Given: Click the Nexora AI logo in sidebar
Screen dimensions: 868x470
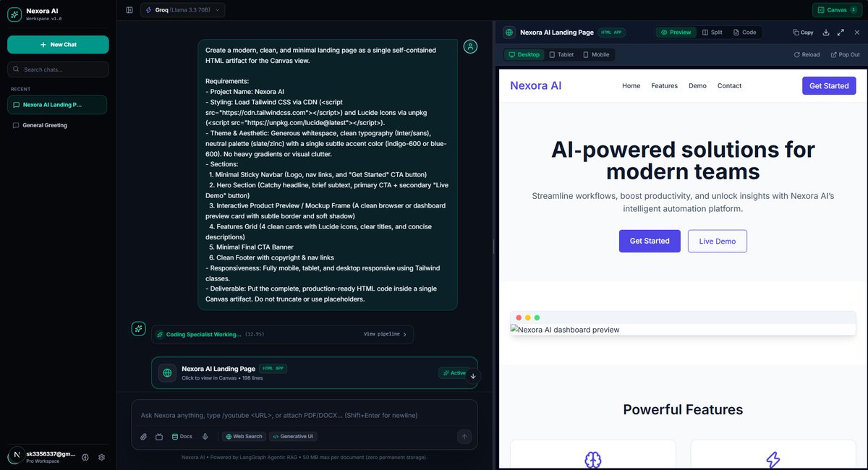Looking at the screenshot, I should 14,14.
